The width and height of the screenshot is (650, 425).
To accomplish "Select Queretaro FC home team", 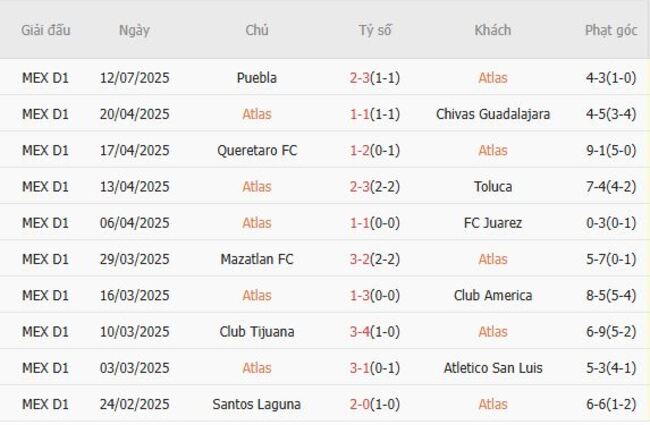I will (257, 150).
